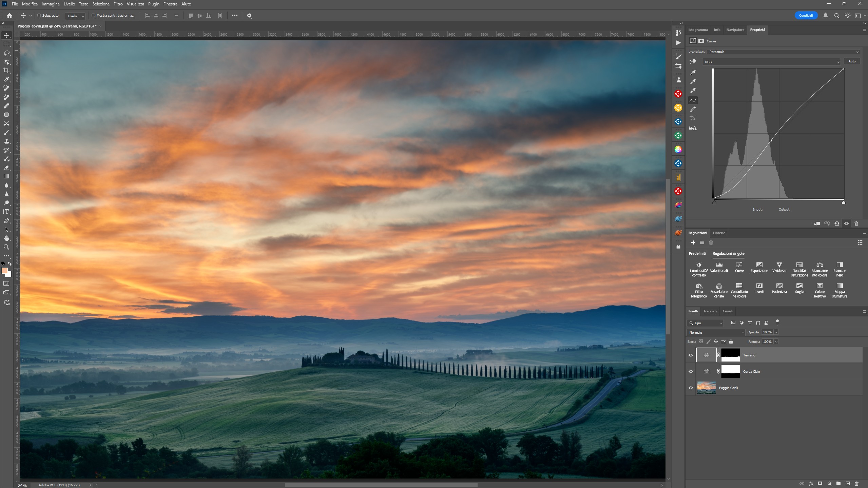
Task: Add a Mappa sfumatura adjustment
Action: point(840,290)
